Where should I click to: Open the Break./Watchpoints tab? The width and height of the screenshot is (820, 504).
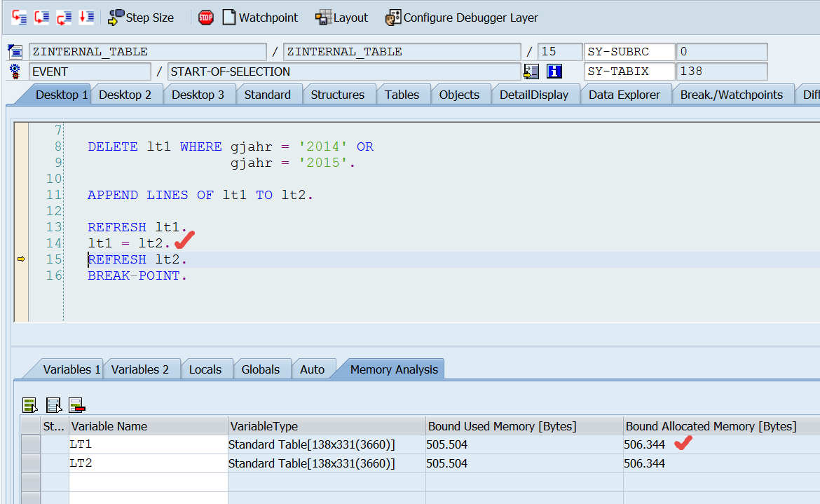(x=731, y=95)
